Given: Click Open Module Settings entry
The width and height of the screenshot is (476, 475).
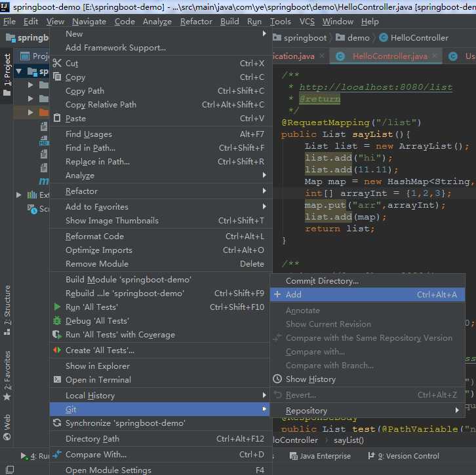Looking at the screenshot, I should [159, 470].
